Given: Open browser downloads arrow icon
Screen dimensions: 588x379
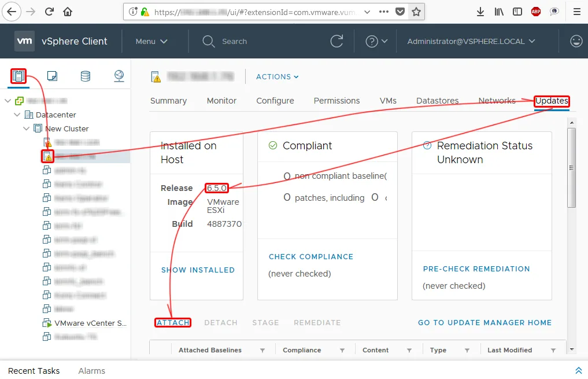Looking at the screenshot, I should point(480,12).
